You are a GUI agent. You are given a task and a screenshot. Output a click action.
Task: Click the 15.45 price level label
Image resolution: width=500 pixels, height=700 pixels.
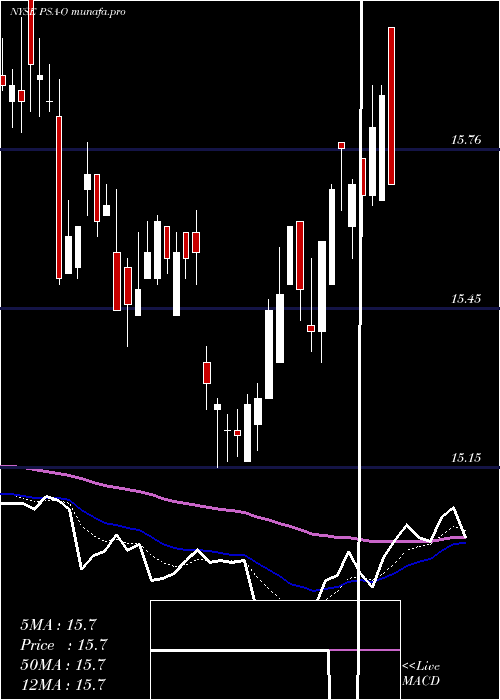(x=466, y=299)
